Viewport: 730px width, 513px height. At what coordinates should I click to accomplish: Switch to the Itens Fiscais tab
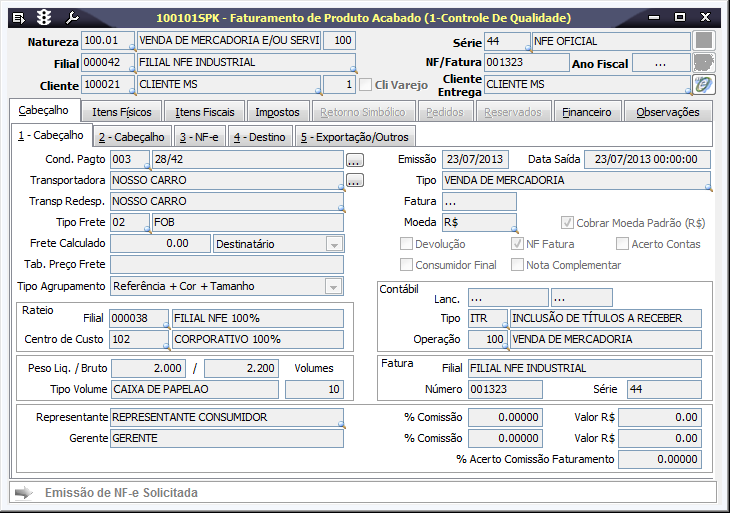[204, 112]
